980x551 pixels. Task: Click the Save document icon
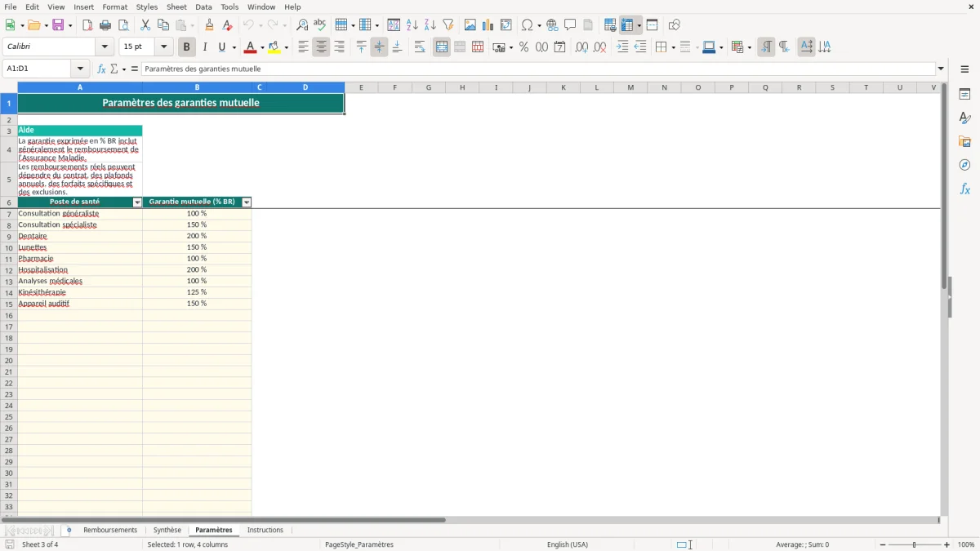(x=58, y=25)
